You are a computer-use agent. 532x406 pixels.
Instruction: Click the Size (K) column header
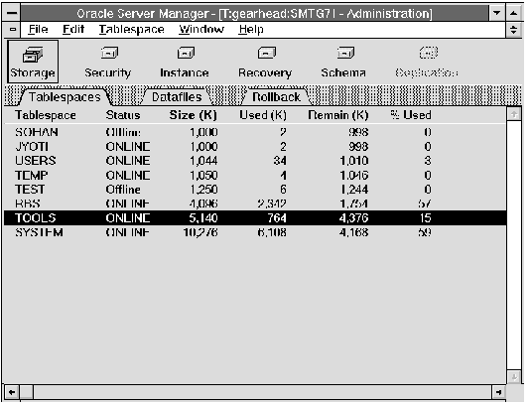[194, 115]
